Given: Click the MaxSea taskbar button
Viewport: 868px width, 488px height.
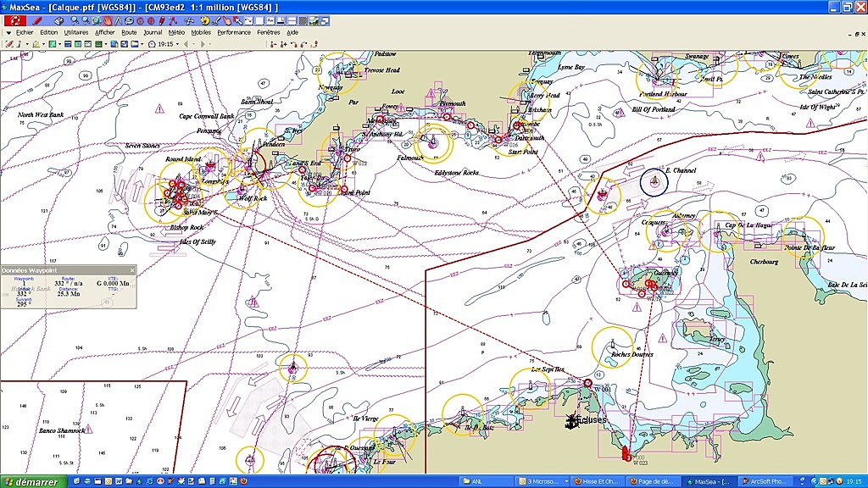Looking at the screenshot, I should (709, 481).
